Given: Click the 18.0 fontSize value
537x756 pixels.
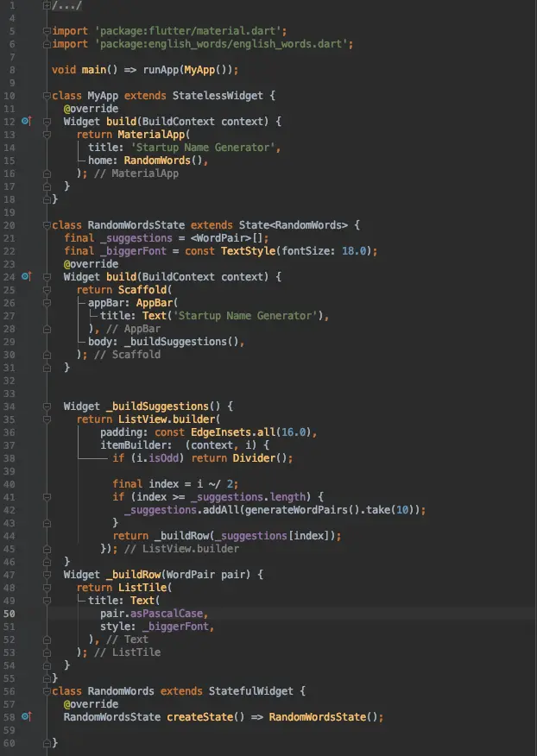Looking at the screenshot, I should tap(354, 251).
